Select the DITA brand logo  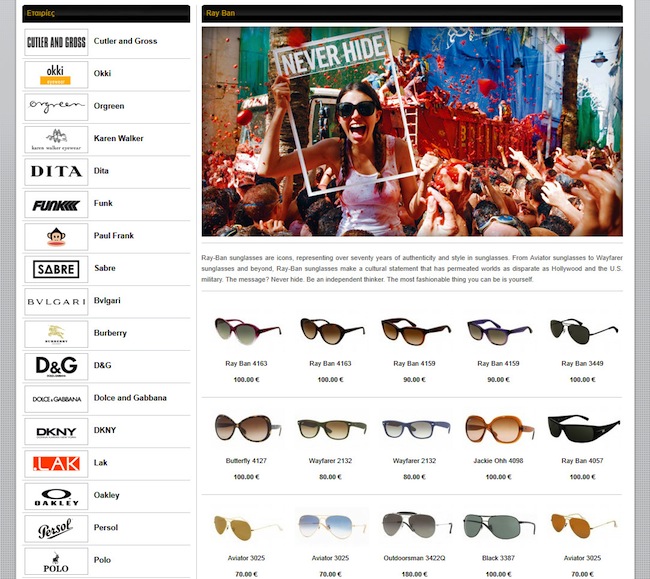pos(56,172)
